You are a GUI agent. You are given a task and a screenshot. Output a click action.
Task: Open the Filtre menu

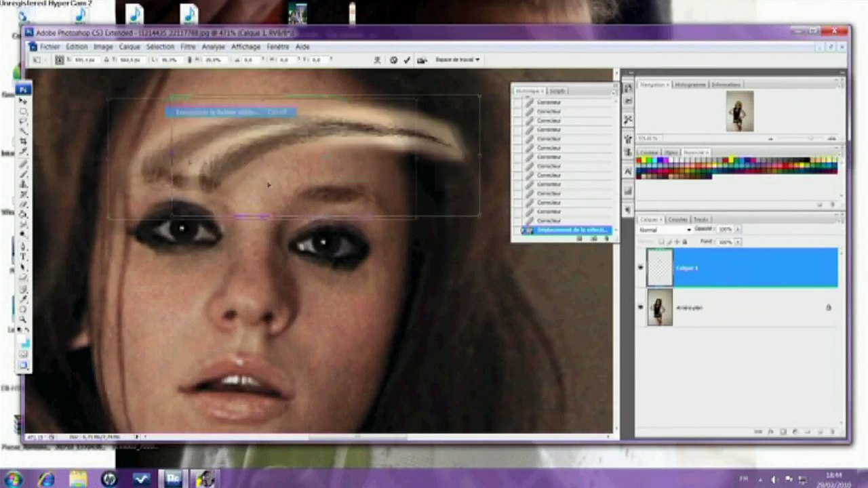188,47
